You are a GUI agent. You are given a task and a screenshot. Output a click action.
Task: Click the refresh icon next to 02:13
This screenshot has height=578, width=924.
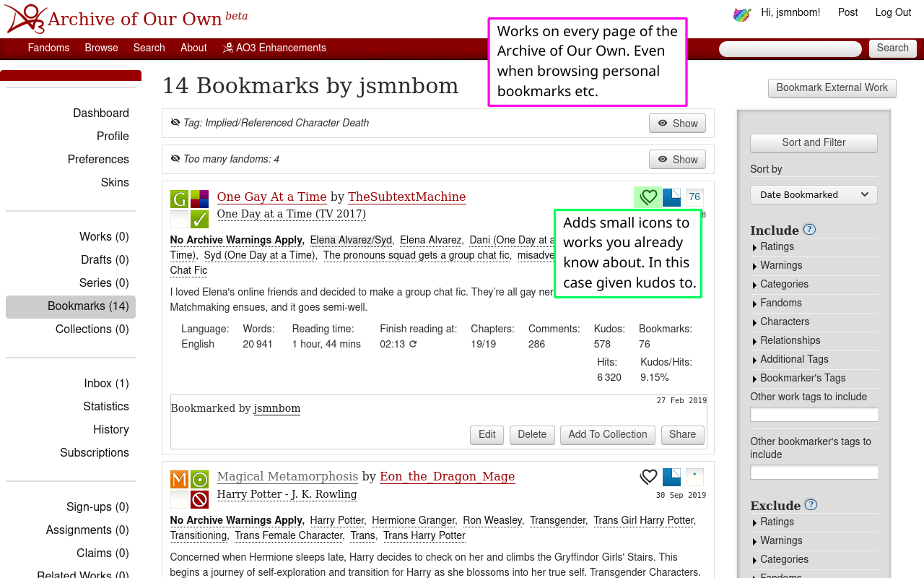413,344
